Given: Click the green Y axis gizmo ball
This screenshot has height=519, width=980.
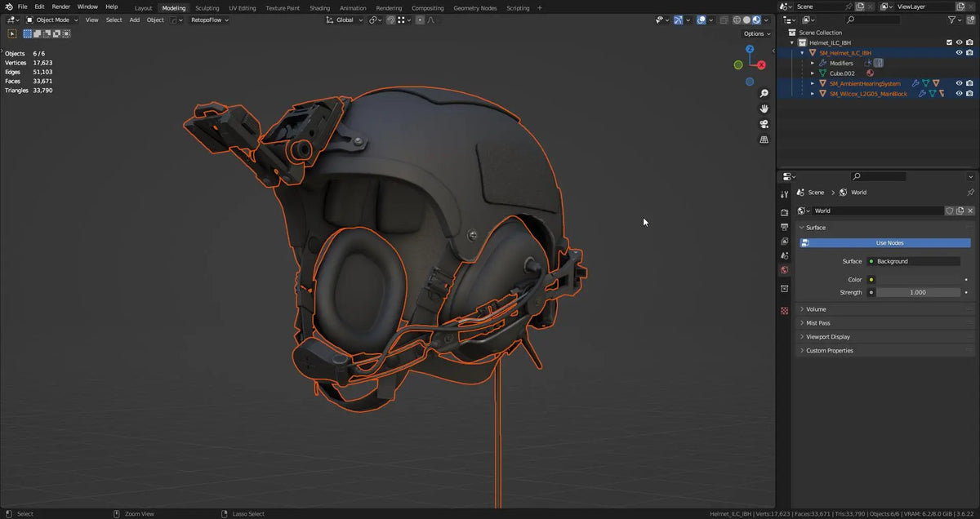Looking at the screenshot, I should pos(738,65).
